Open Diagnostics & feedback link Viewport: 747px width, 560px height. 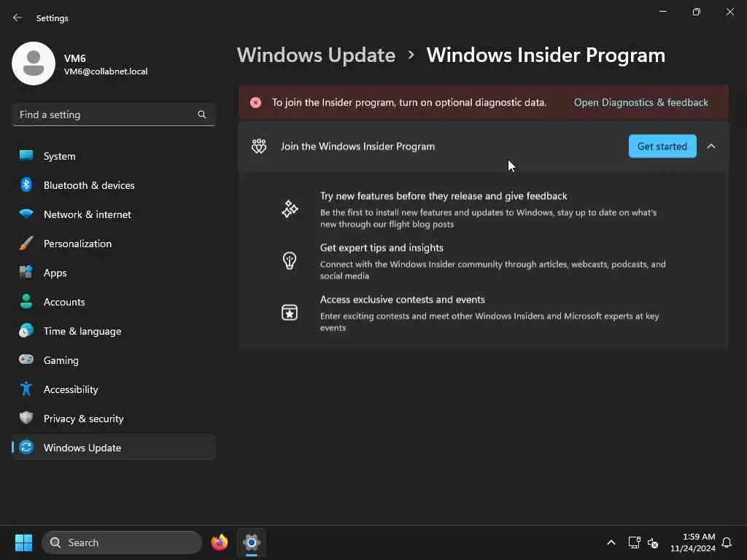click(640, 102)
